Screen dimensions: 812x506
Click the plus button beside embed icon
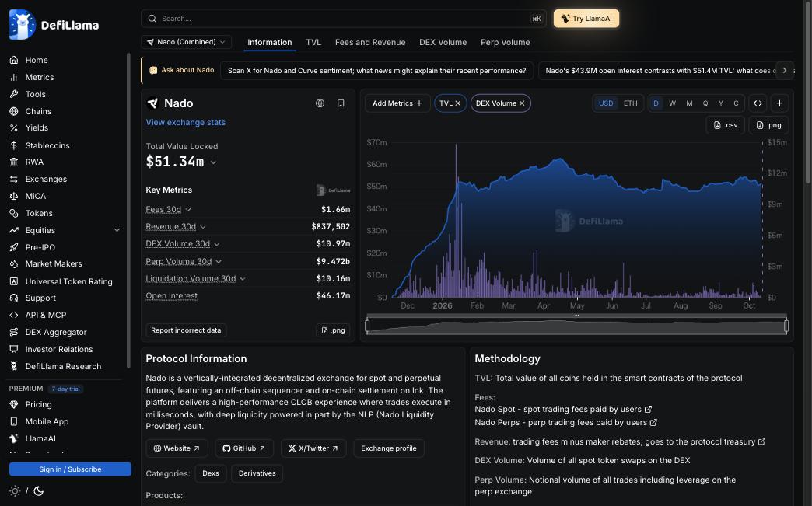point(779,103)
